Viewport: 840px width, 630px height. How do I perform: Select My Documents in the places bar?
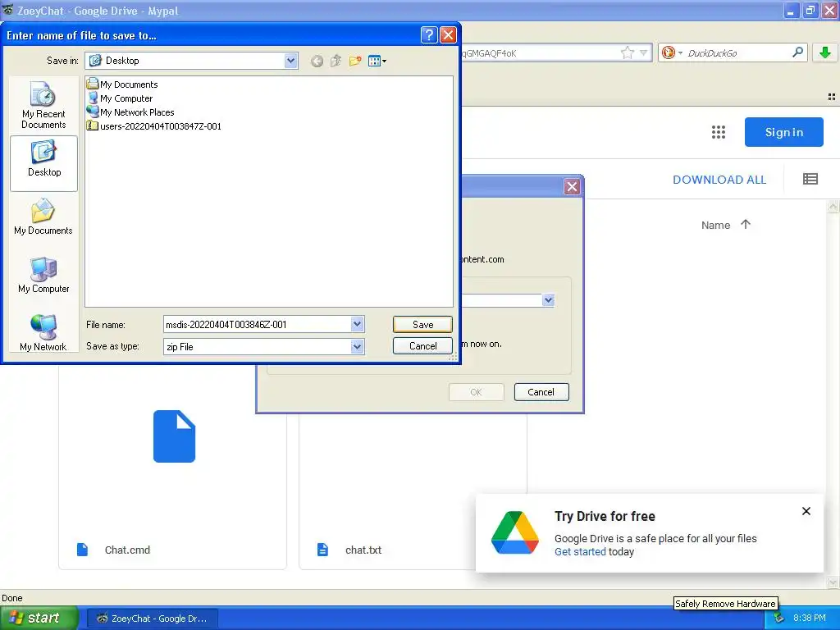[43, 217]
